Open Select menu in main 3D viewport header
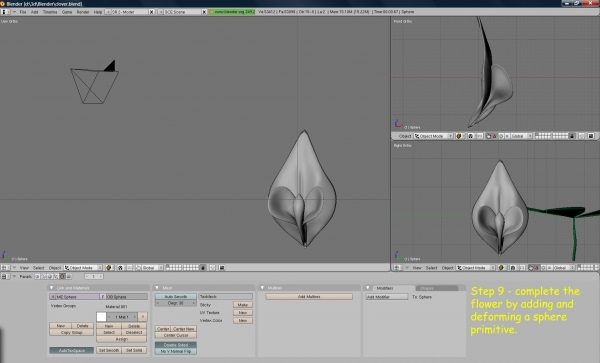The height and width of the screenshot is (363, 600). (39, 268)
